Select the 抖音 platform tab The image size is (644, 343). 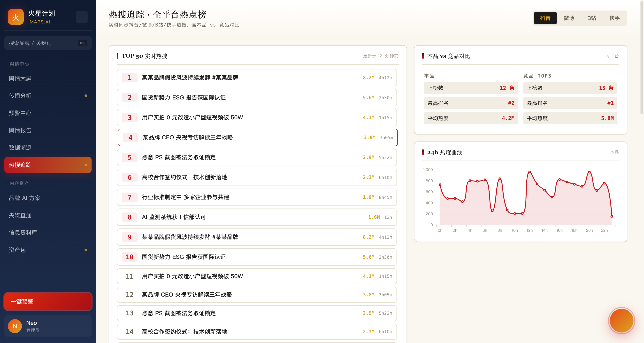point(545,18)
